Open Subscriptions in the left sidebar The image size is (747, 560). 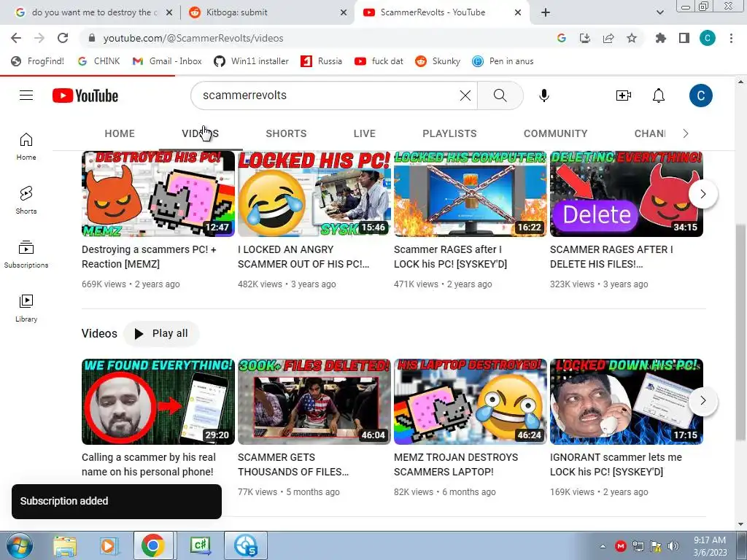click(26, 254)
